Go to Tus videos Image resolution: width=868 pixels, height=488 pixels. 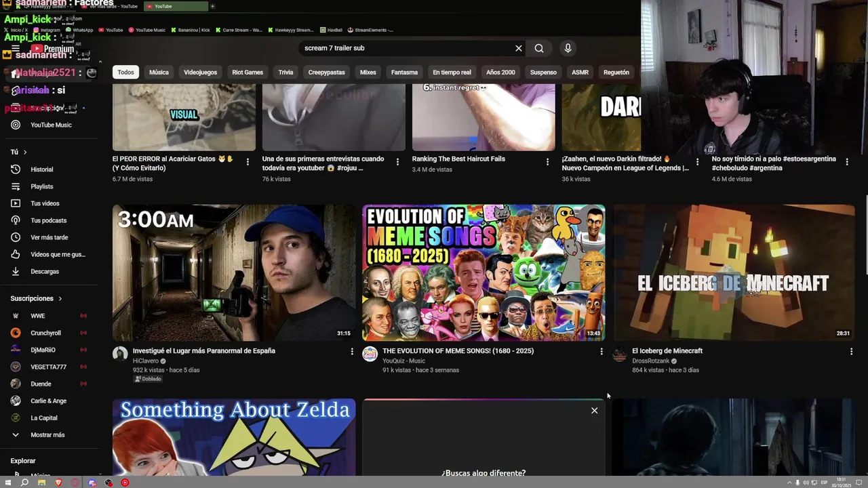click(x=47, y=203)
